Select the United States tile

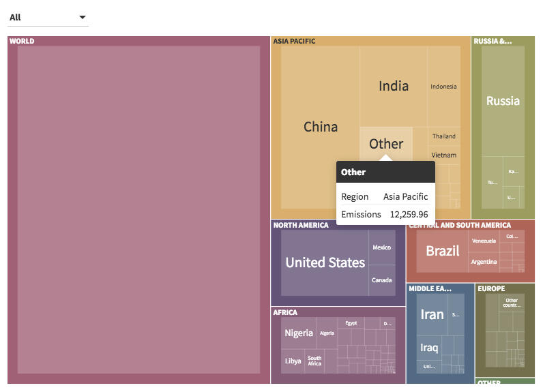click(325, 262)
